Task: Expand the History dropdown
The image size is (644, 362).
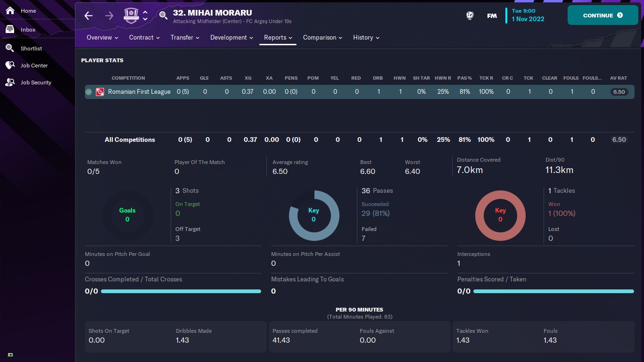Action: pyautogui.click(x=366, y=38)
